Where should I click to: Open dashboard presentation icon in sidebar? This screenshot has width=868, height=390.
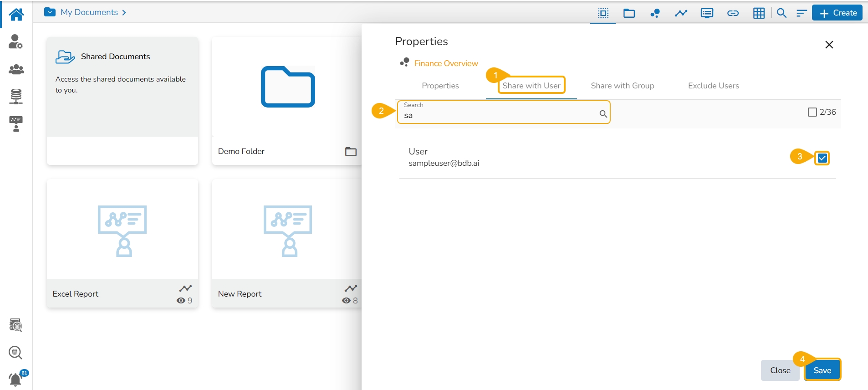16,124
